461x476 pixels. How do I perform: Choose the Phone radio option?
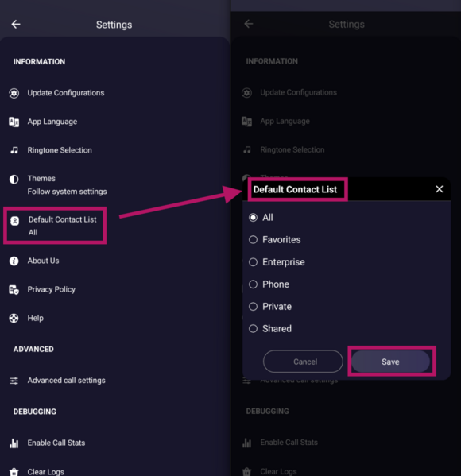tap(253, 284)
